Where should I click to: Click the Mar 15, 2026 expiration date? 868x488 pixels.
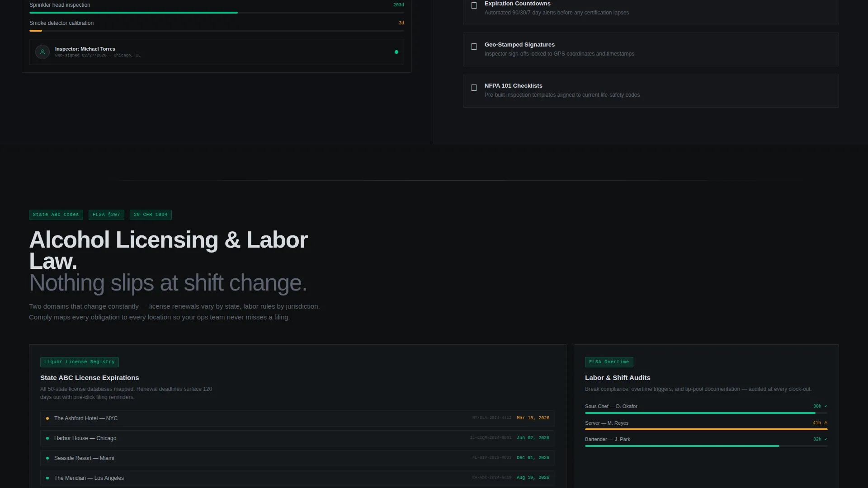pyautogui.click(x=533, y=418)
